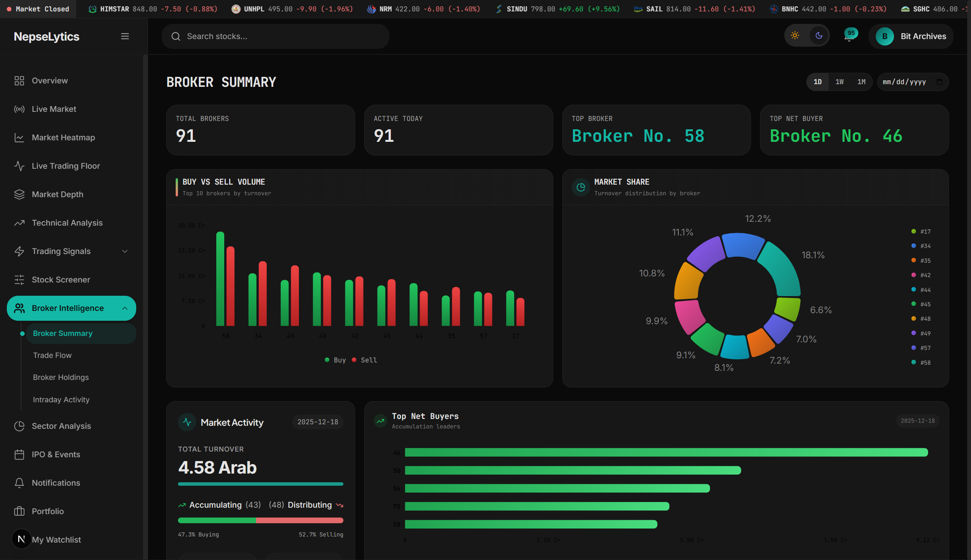This screenshot has width=971, height=560.
Task: Open the Technical Analysis tool
Action: [66, 223]
